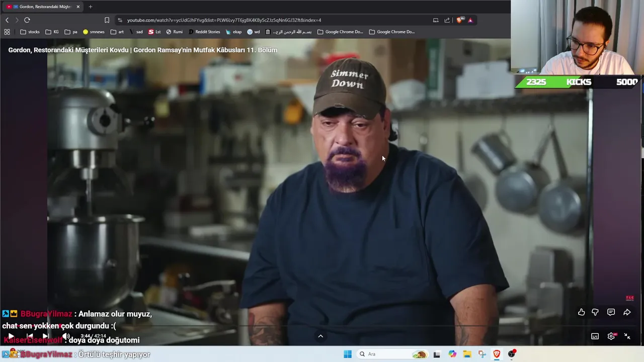The image size is (644, 362).
Task: Click the TLC channel watermark on the video
Action: pos(629,298)
